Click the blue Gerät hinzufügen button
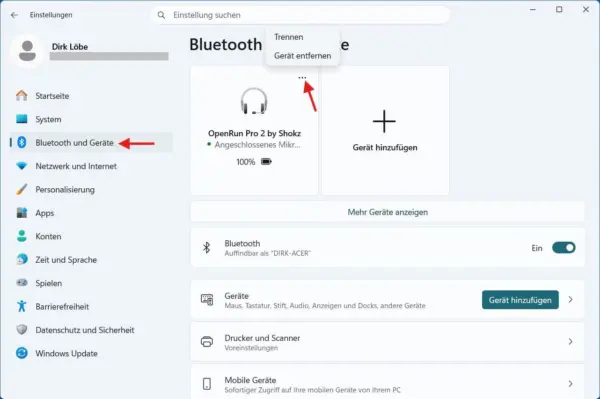Viewport: 600px width, 399px height. point(520,300)
